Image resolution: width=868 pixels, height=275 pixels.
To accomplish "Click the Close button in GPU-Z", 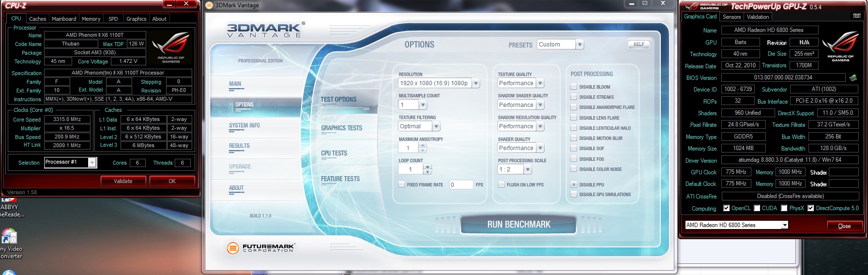I will pos(844,226).
